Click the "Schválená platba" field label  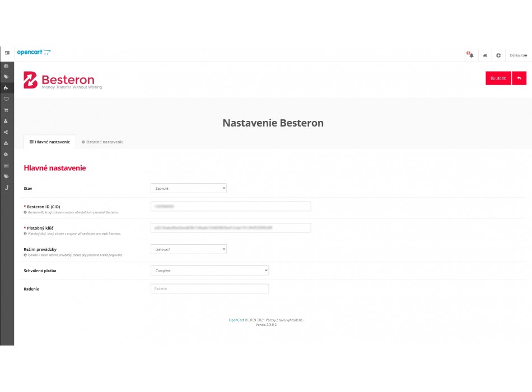(40, 270)
